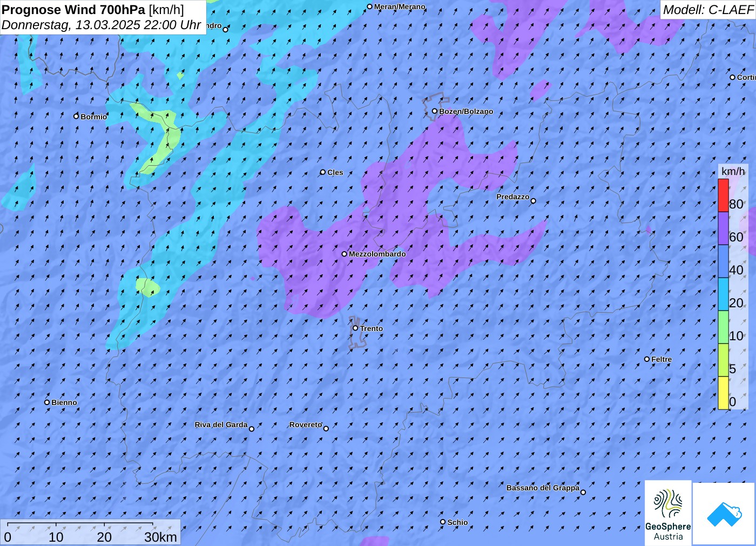Click the Predazzo city marker

click(x=533, y=201)
